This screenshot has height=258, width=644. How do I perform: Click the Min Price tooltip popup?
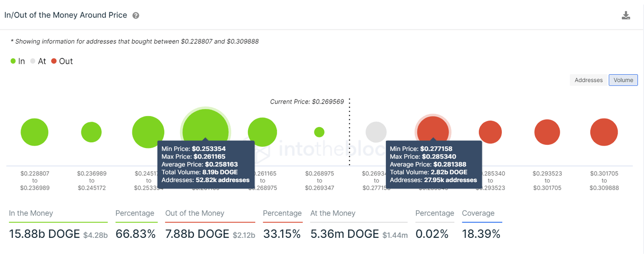tap(205, 164)
